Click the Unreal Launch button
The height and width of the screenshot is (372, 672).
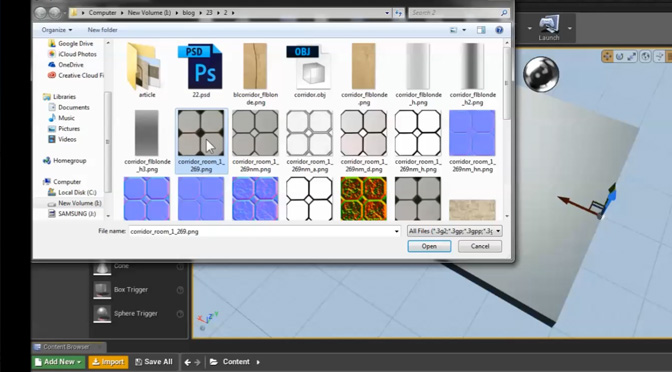(x=549, y=28)
